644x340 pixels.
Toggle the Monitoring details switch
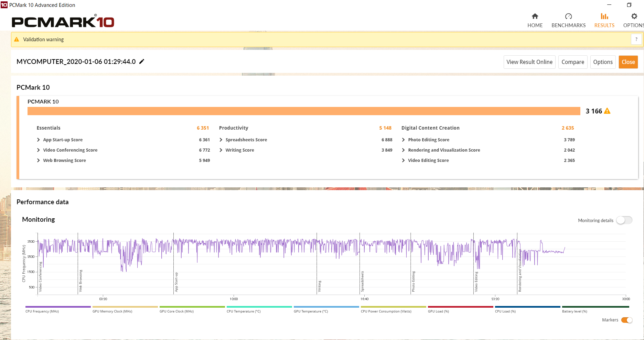tap(624, 220)
